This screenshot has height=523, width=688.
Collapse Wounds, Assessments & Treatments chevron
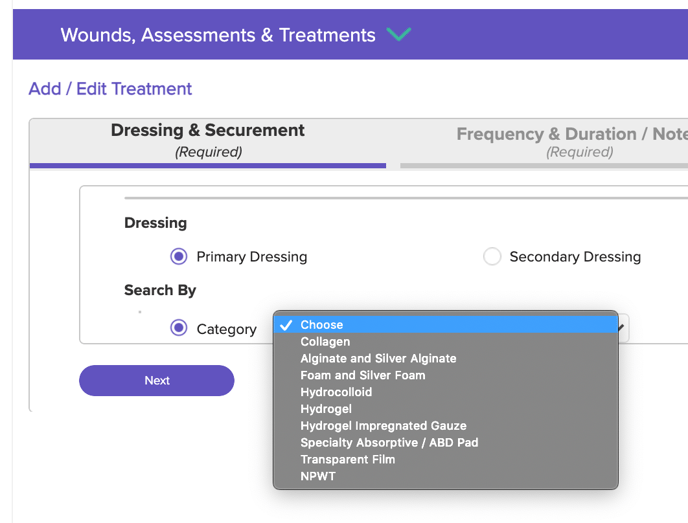[399, 35]
